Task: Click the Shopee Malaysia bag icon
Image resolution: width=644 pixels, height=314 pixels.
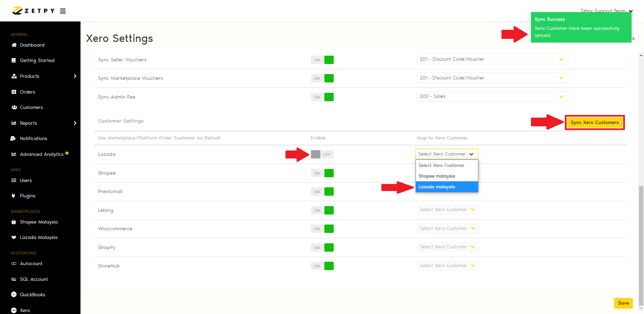Action: pyautogui.click(x=14, y=222)
